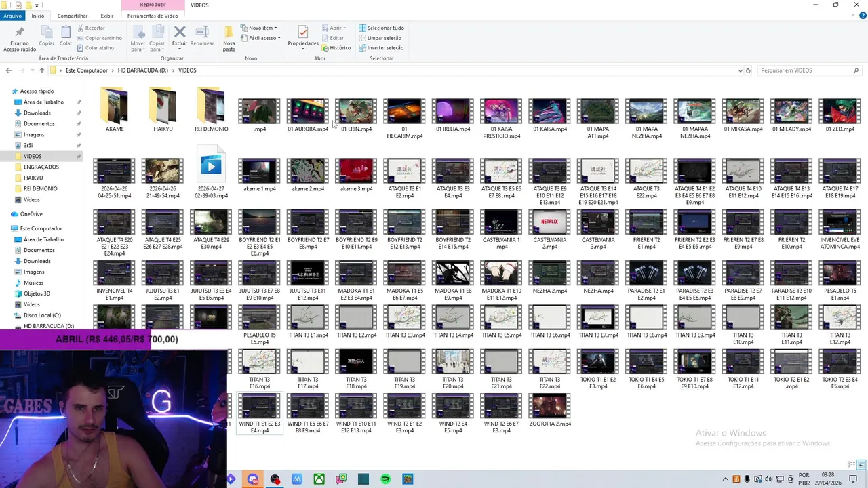Click HD BARRACUDA (D:) in the breadcrumb
Viewport: 868px width, 488px height.
(x=142, y=70)
